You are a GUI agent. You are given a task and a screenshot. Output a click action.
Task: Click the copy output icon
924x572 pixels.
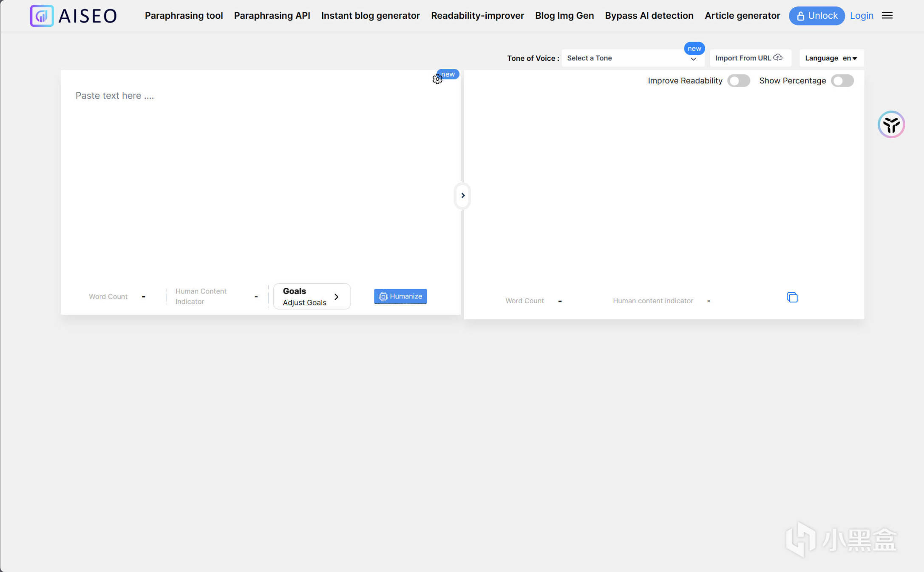[792, 297]
